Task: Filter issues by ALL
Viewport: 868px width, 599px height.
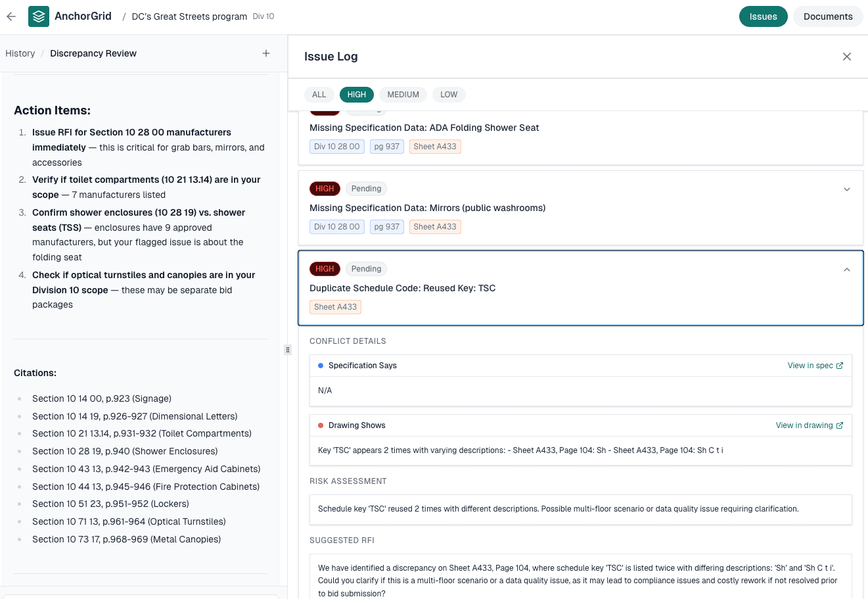Action: [x=319, y=95]
